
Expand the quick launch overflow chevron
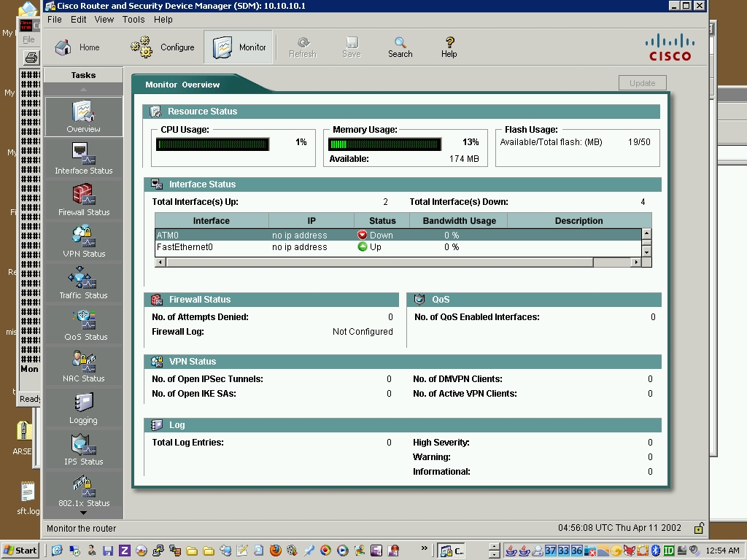tap(424, 548)
